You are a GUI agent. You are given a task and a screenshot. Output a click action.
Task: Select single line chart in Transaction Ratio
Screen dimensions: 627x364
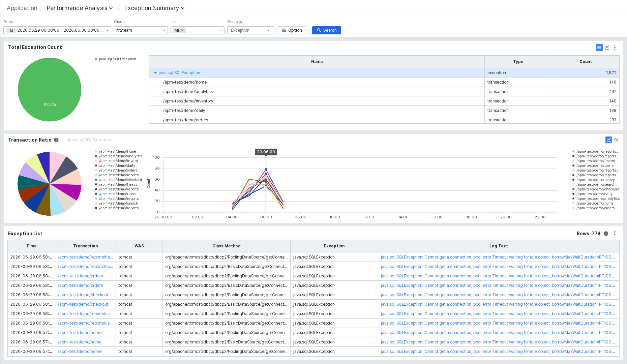tap(608, 140)
